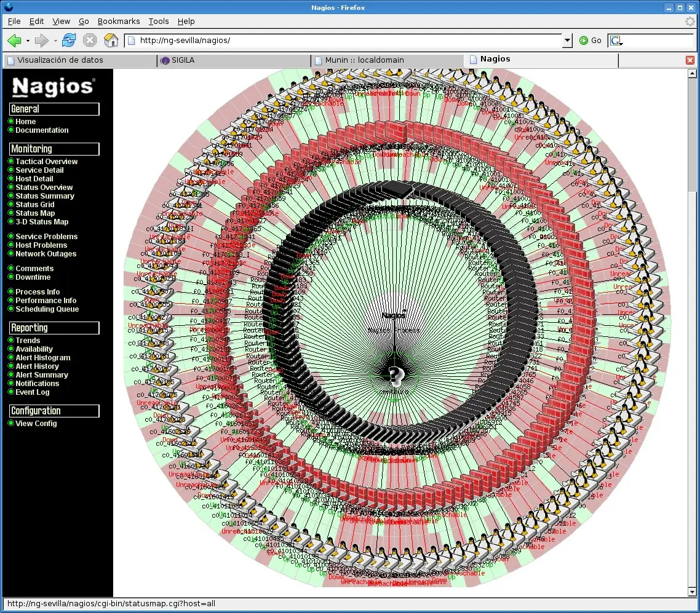Open the Downtime page
The image size is (700, 613).
33,277
